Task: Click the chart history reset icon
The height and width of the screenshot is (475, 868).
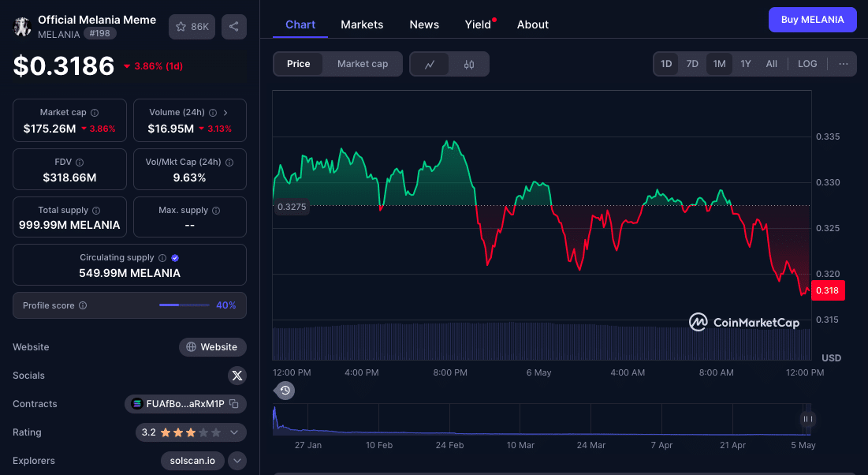Action: click(x=285, y=391)
